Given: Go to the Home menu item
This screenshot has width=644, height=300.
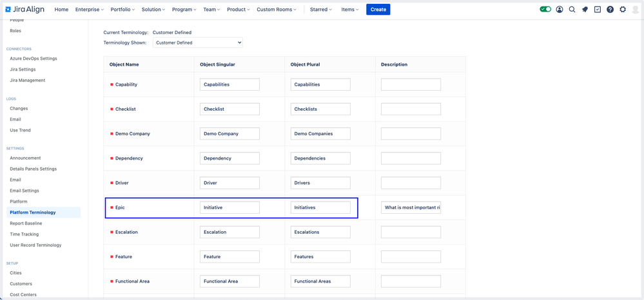Looking at the screenshot, I should tap(62, 10).
